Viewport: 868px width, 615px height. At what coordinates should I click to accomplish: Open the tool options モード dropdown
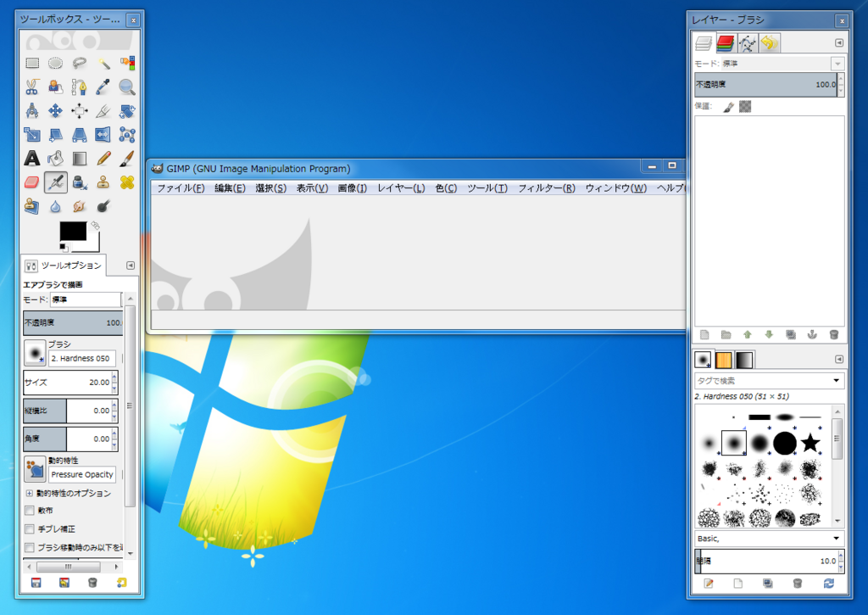[x=86, y=299]
